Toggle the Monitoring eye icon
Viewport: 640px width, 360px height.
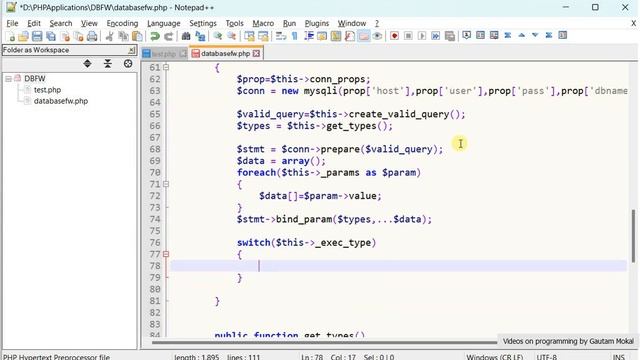tap(378, 36)
